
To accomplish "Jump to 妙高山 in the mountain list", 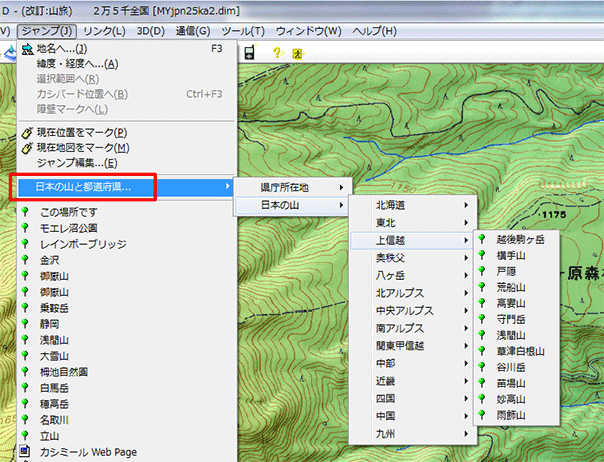I will (510, 399).
